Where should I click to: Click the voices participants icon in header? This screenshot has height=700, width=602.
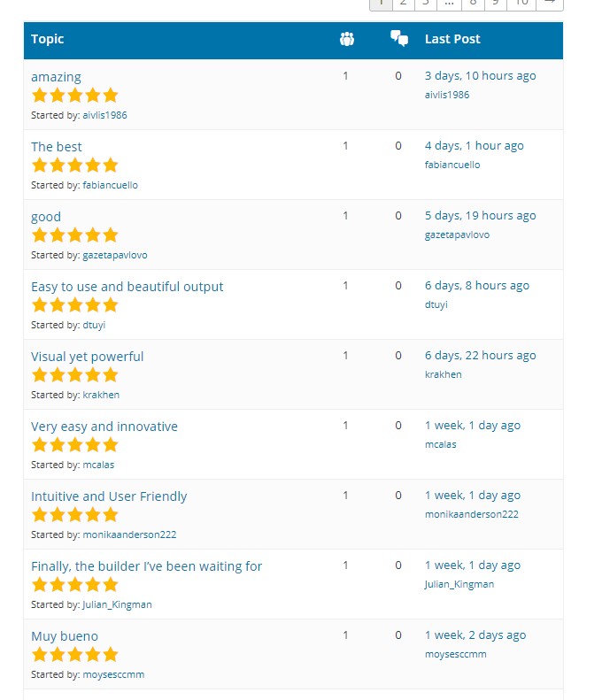tap(346, 39)
